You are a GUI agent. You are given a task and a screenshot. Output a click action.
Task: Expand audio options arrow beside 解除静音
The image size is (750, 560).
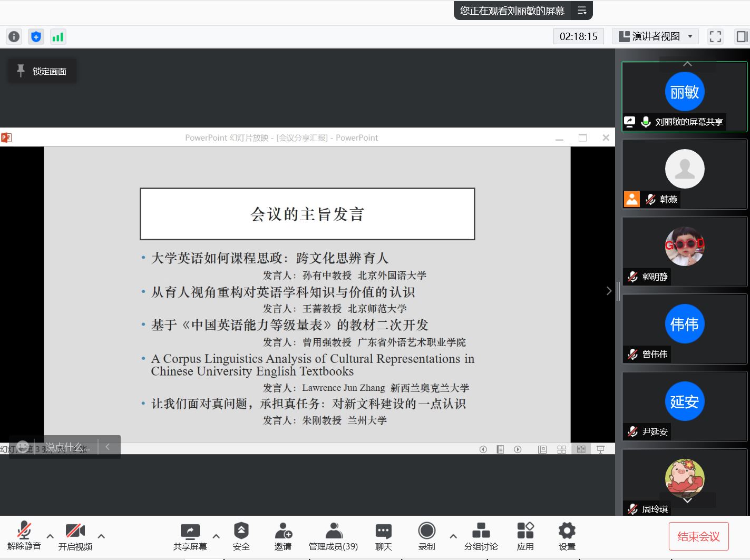coord(50,536)
